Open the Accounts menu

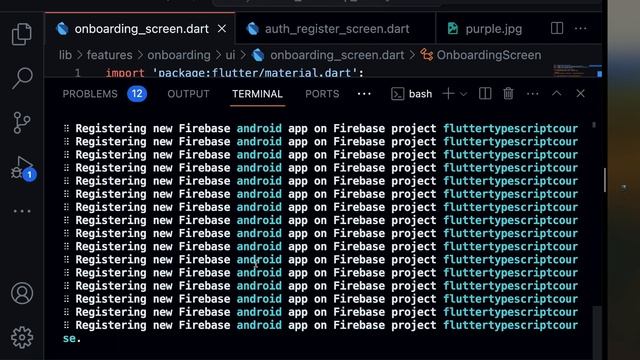pos(22,293)
